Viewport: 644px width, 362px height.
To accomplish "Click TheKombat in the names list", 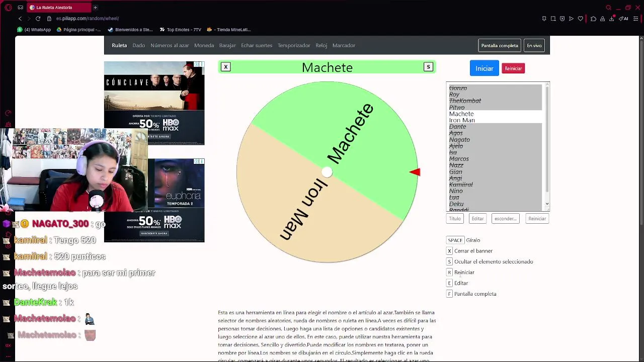I will point(465,101).
